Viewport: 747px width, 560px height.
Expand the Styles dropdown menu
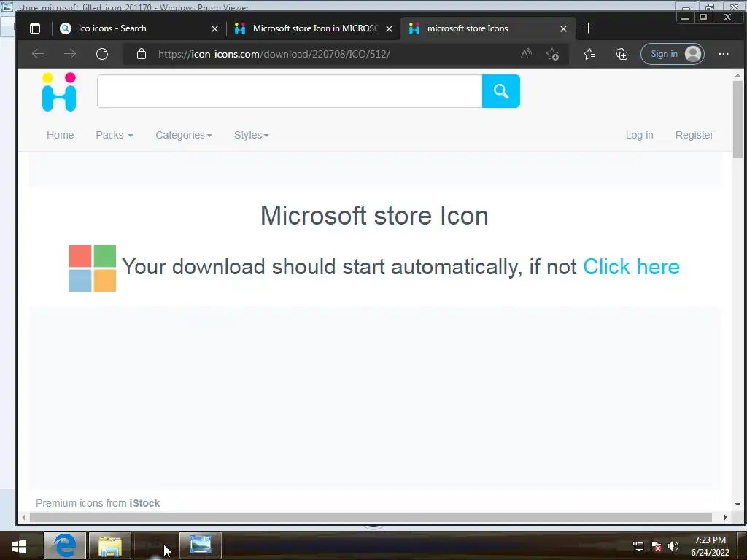pyautogui.click(x=252, y=135)
